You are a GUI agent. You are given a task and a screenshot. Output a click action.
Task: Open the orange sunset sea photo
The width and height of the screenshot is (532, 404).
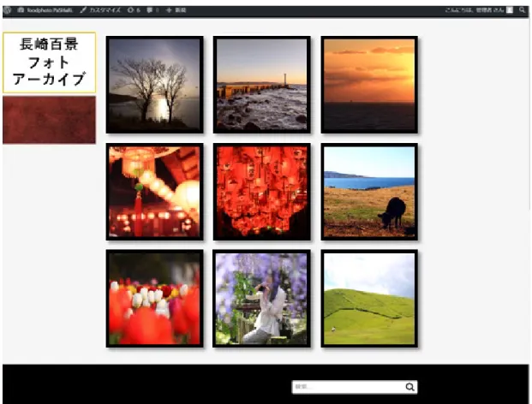click(369, 85)
